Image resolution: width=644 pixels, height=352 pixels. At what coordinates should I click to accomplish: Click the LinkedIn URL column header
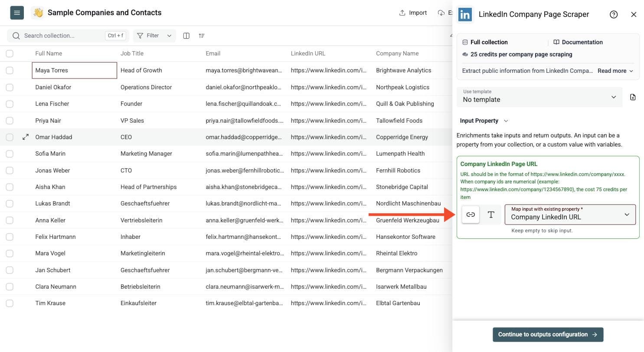pyautogui.click(x=308, y=53)
